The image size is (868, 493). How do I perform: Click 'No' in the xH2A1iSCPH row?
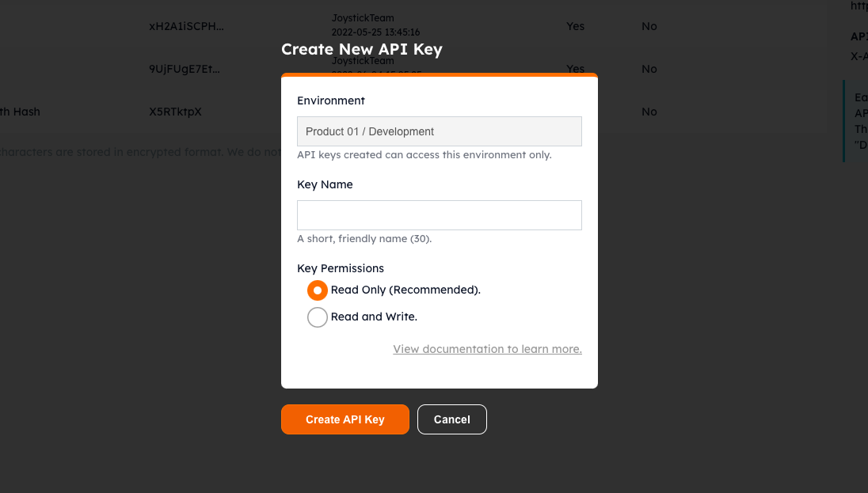(x=649, y=26)
